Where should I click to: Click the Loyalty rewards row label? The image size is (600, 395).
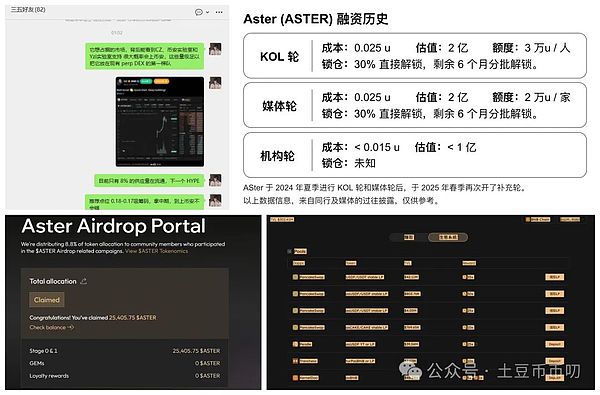[x=49, y=376]
